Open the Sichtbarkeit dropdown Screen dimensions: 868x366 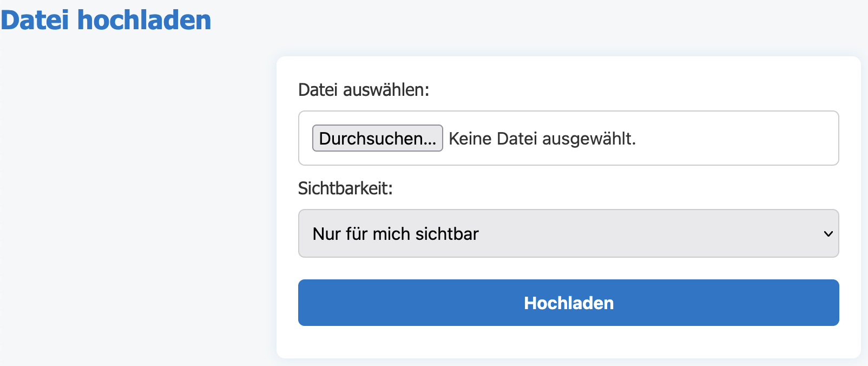pos(568,233)
